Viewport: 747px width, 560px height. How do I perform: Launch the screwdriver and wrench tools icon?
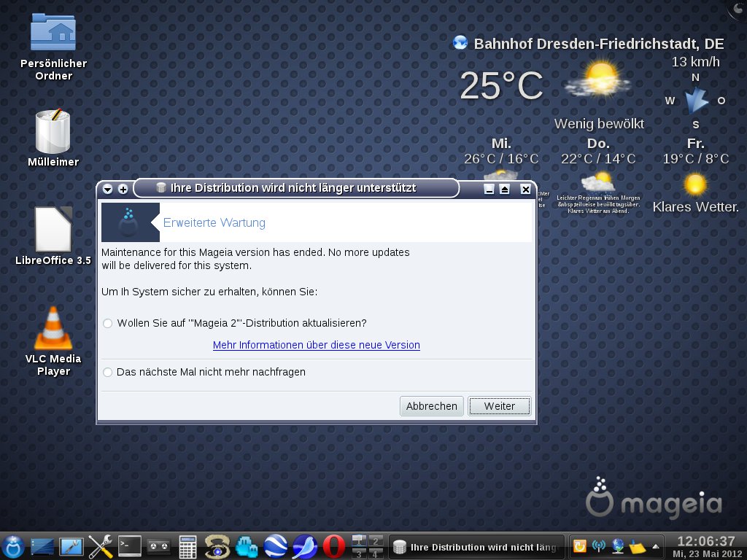tap(101, 546)
